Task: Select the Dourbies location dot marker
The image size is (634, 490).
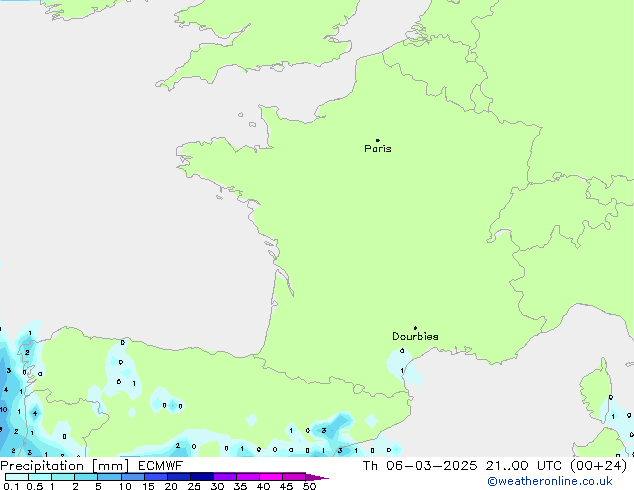Action: point(415,328)
